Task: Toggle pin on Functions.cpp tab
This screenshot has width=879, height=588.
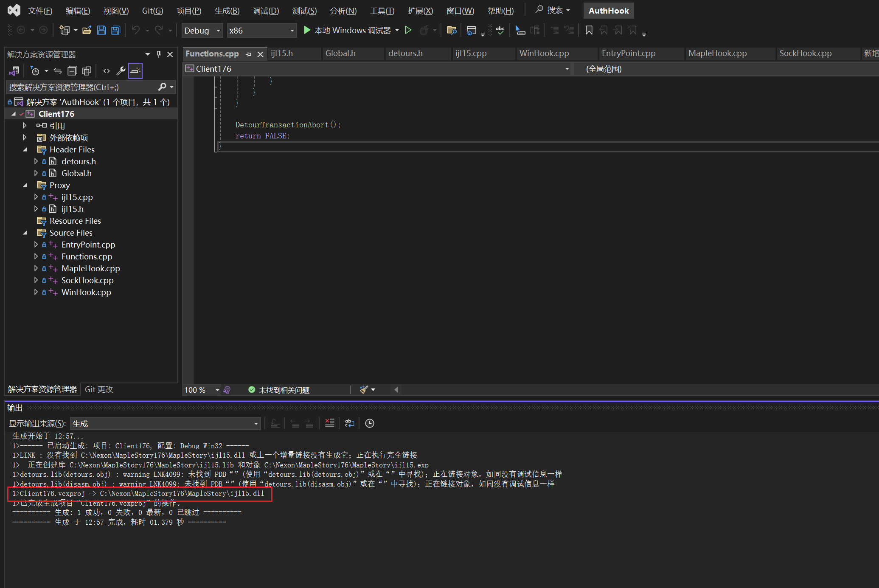Action: tap(249, 54)
